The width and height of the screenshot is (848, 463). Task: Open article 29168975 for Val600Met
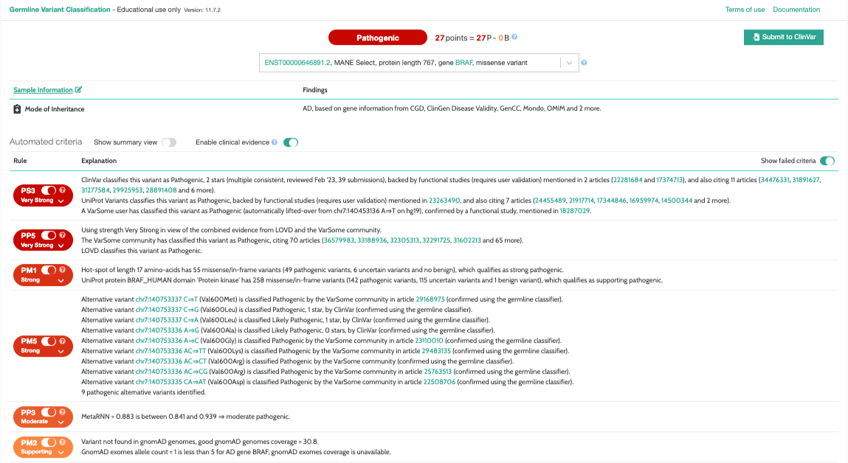click(x=430, y=299)
